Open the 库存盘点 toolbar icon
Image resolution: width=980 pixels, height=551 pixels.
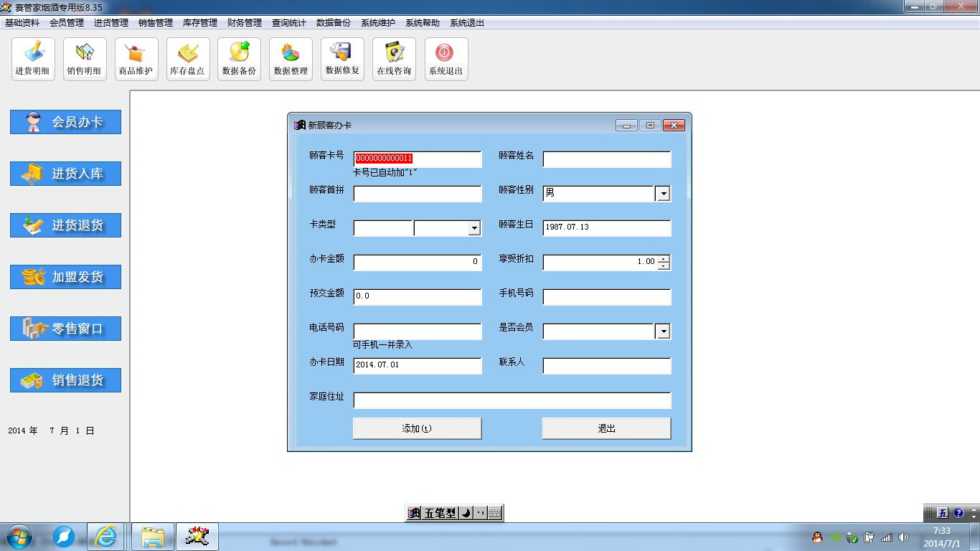click(188, 59)
